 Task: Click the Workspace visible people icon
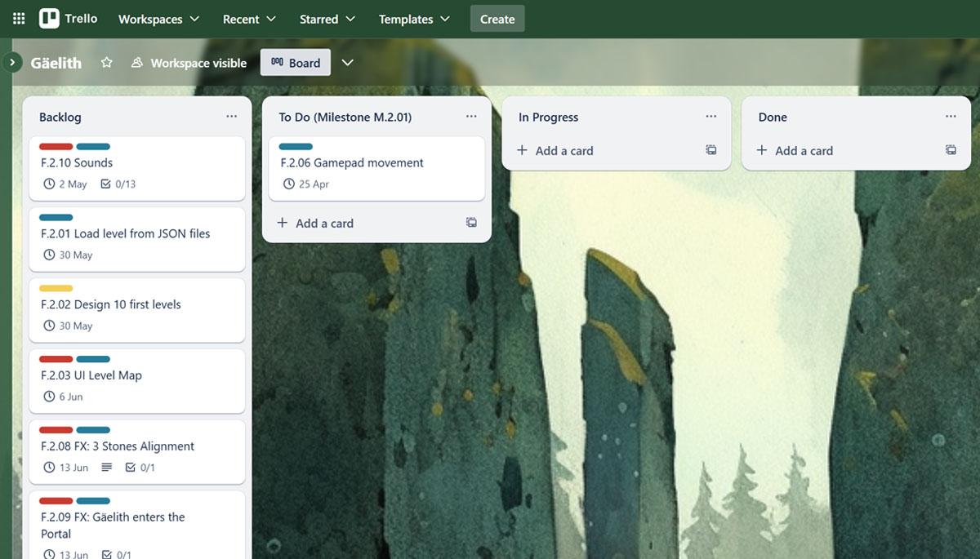(x=137, y=63)
